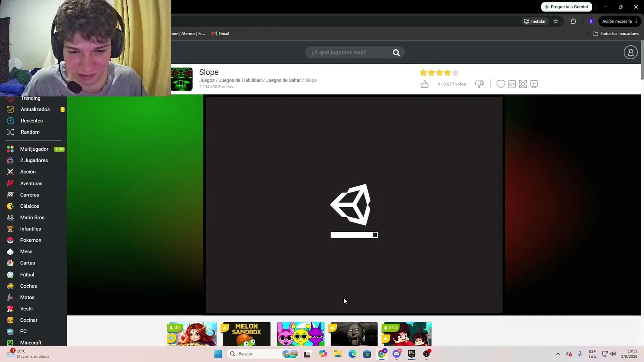Image resolution: width=644 pixels, height=362 pixels.
Task: Open the weather widget showing 20°C
Action: (x=28, y=354)
